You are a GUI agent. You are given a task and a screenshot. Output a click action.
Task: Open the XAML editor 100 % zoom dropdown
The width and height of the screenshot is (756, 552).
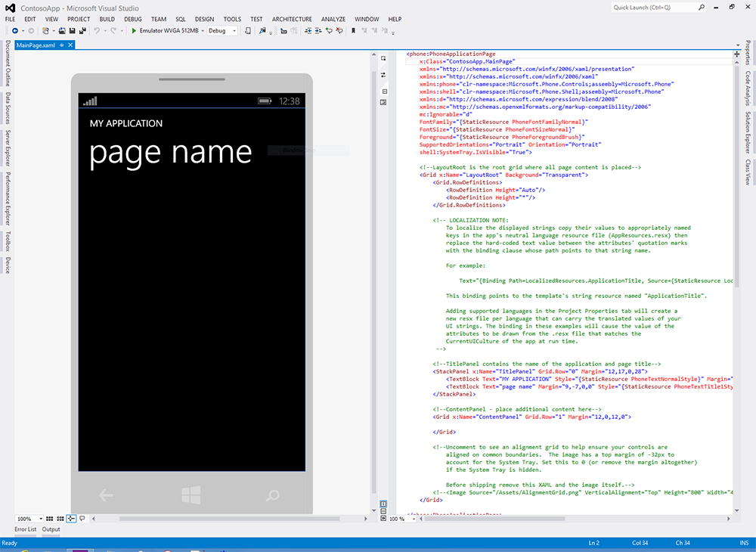(414, 519)
